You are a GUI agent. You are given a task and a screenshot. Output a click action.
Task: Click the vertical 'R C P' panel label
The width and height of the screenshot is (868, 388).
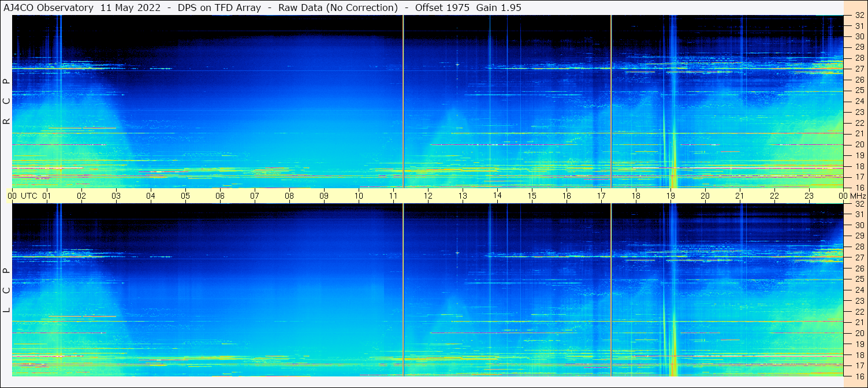point(7,101)
